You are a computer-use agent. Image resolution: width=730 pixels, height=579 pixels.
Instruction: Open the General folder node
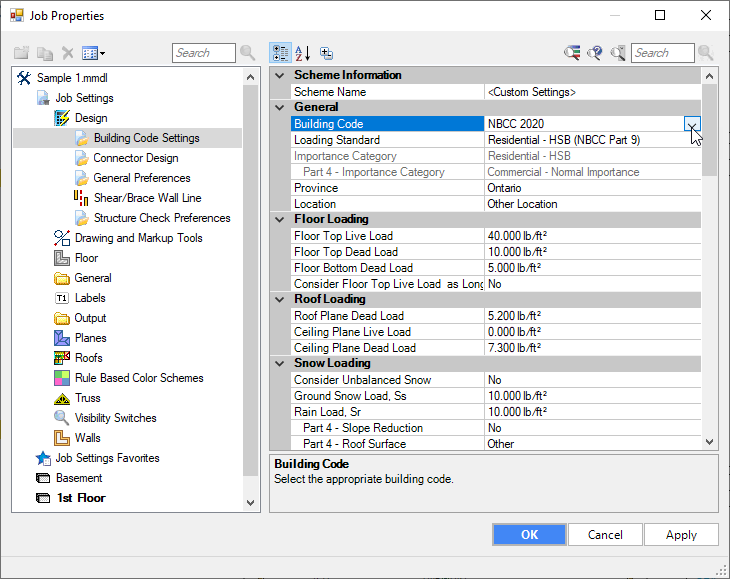[x=93, y=278]
